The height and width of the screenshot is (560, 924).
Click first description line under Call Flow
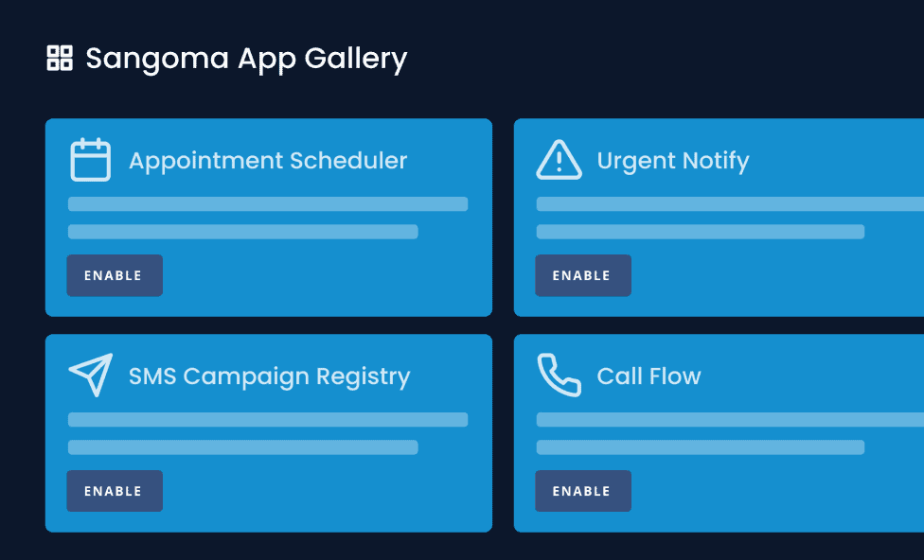tap(729, 420)
